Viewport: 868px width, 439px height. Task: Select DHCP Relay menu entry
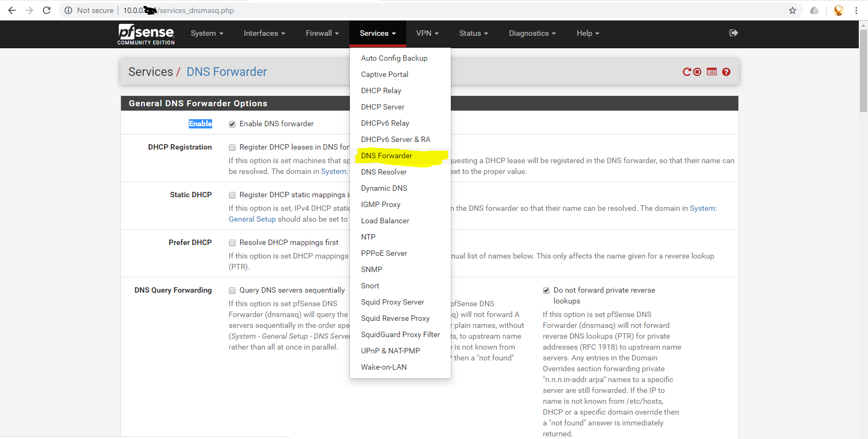coord(400,91)
